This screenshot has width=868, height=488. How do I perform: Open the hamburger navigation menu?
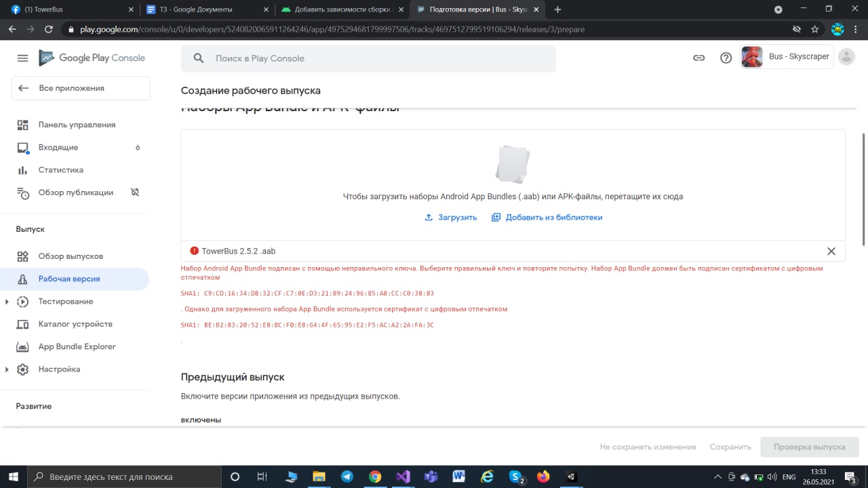[x=22, y=58]
